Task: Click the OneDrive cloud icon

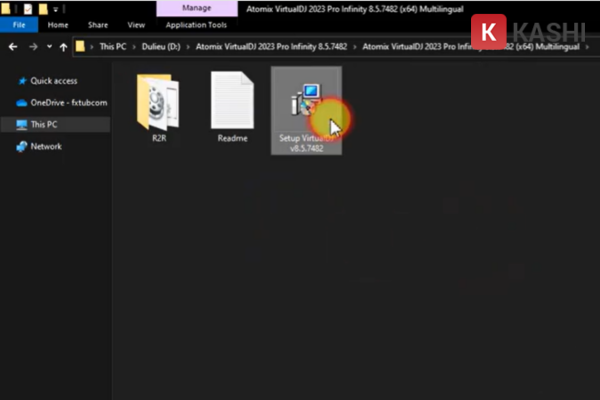Action: 21,103
